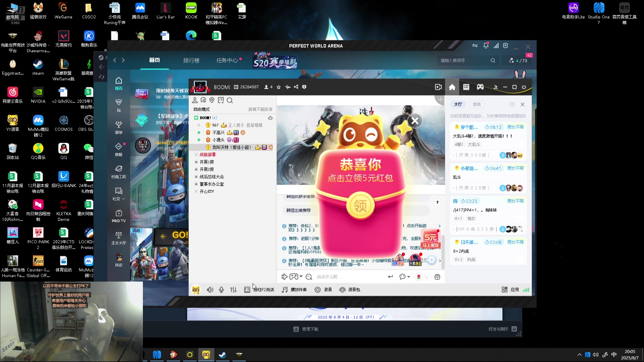Screen dimensions: 644x362
Task: Open the video broadcast icon in YY title bar
Action: (x=438, y=87)
